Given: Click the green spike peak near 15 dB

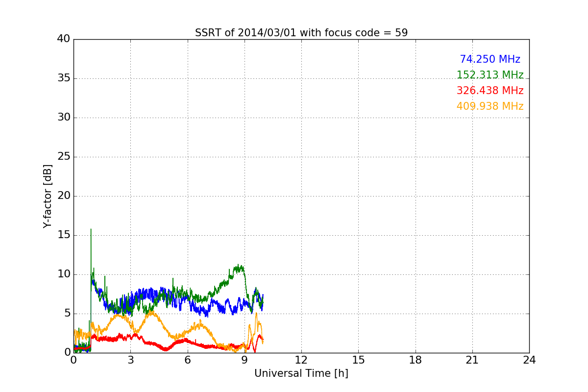Looking at the screenshot, I should tap(91, 229).
